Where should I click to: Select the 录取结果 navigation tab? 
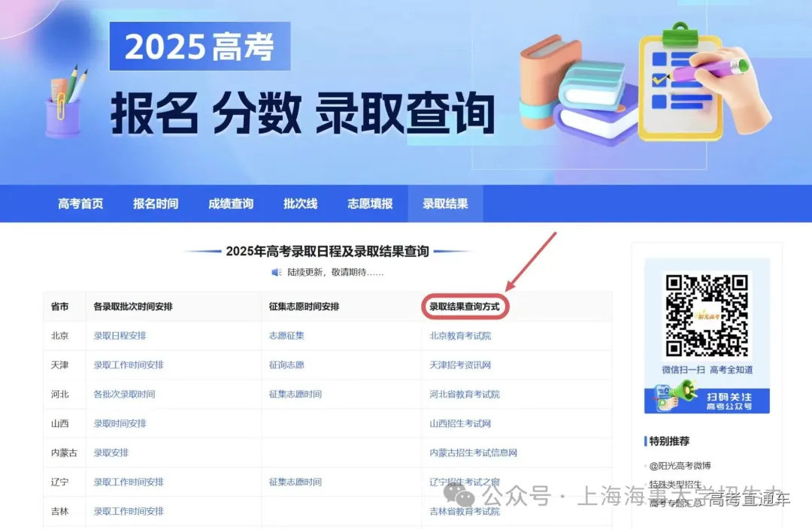click(444, 203)
